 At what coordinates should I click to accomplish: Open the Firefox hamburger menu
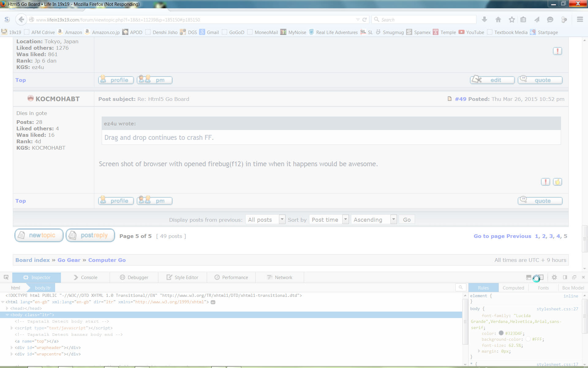580,19
